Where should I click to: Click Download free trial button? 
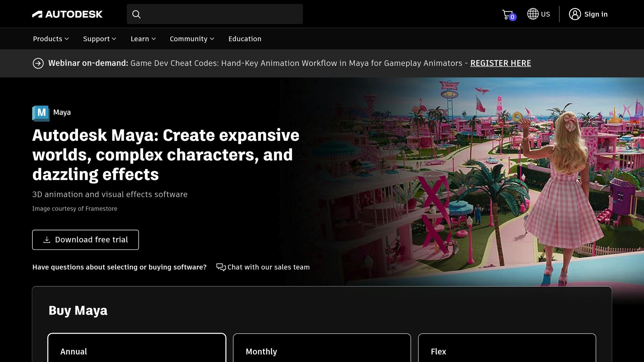click(86, 240)
